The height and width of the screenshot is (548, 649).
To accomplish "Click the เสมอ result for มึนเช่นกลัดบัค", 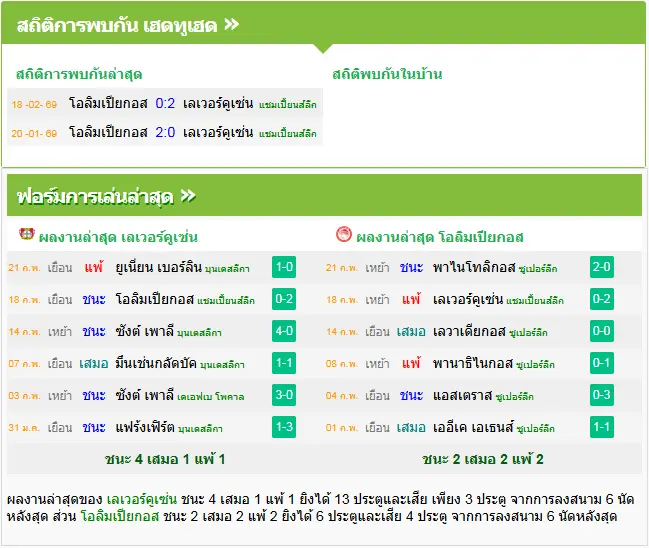I will (x=94, y=363).
